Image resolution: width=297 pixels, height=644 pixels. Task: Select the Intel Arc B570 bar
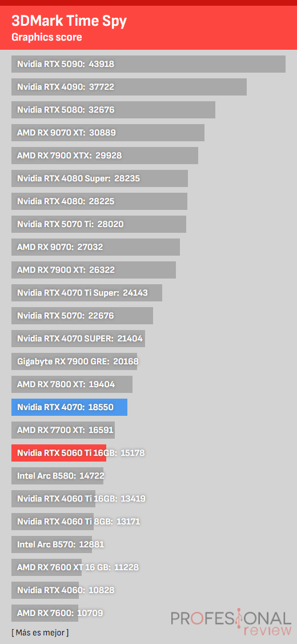[51, 544]
